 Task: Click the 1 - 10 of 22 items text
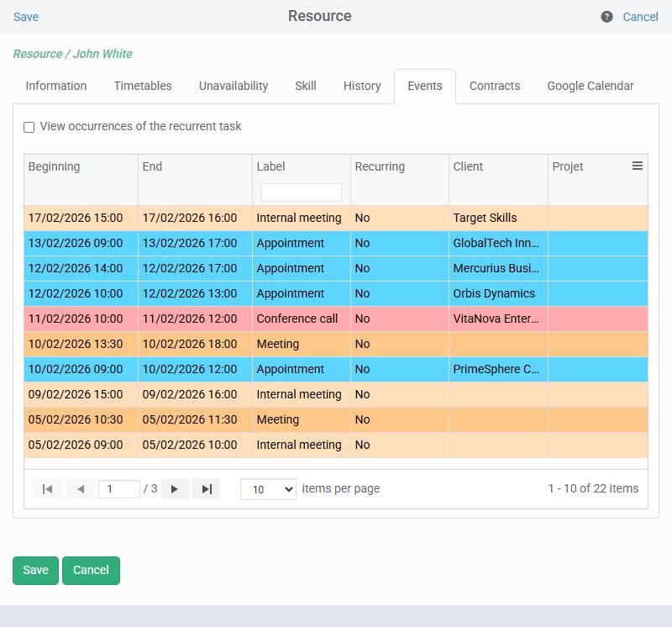tap(593, 488)
